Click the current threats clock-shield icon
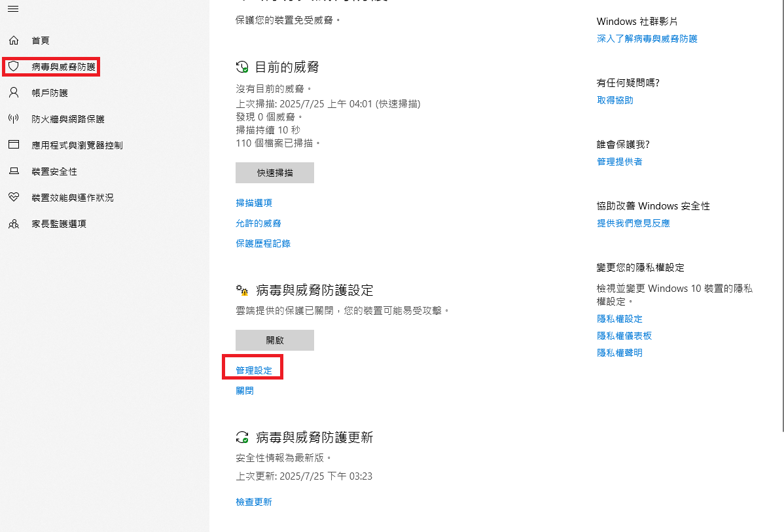Viewport: 784px width, 532px height. click(x=242, y=67)
